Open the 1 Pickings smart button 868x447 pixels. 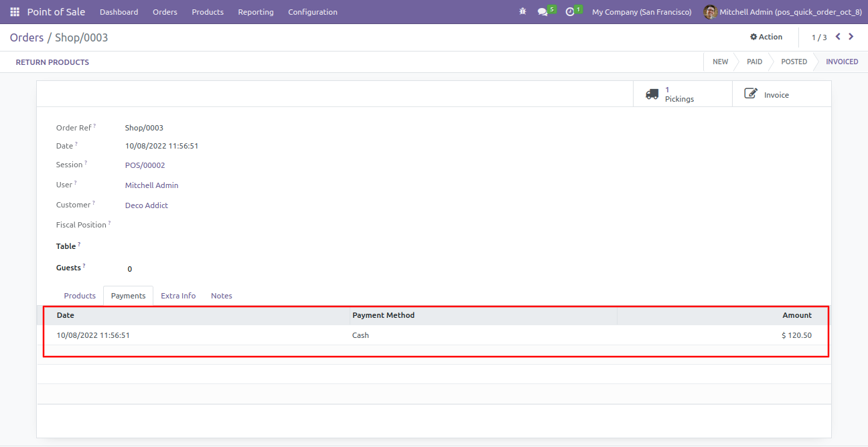[682, 94]
